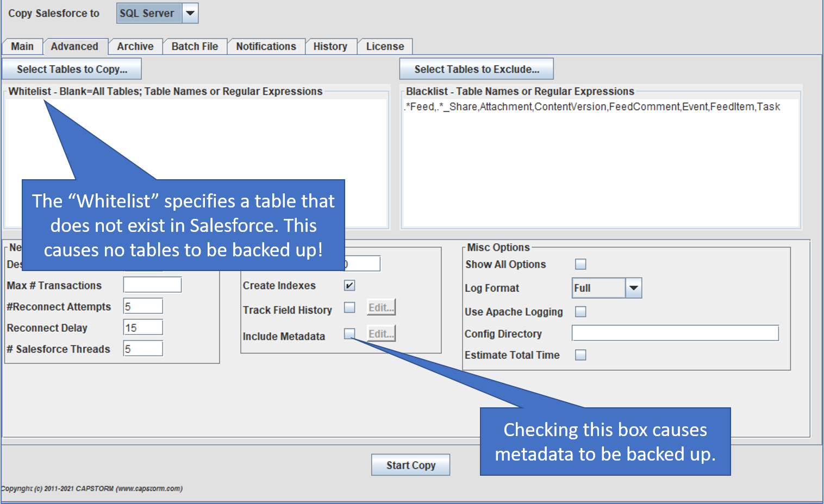
Task: Check the Include Metadata box
Action: coord(349,333)
